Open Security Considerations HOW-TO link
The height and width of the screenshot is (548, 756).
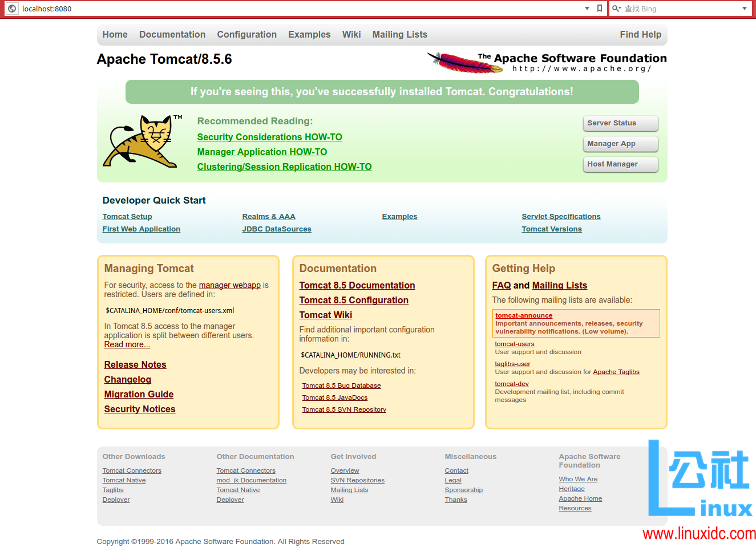point(269,137)
